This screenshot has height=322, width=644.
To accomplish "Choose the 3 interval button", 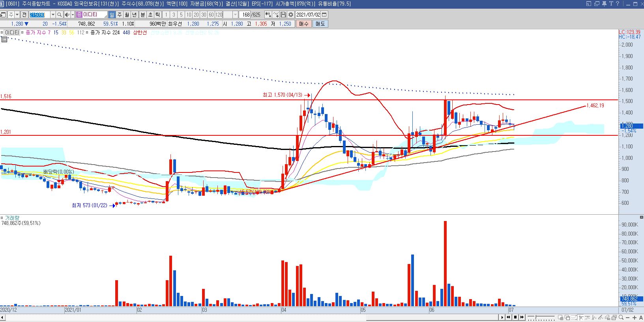I will [x=174, y=15].
